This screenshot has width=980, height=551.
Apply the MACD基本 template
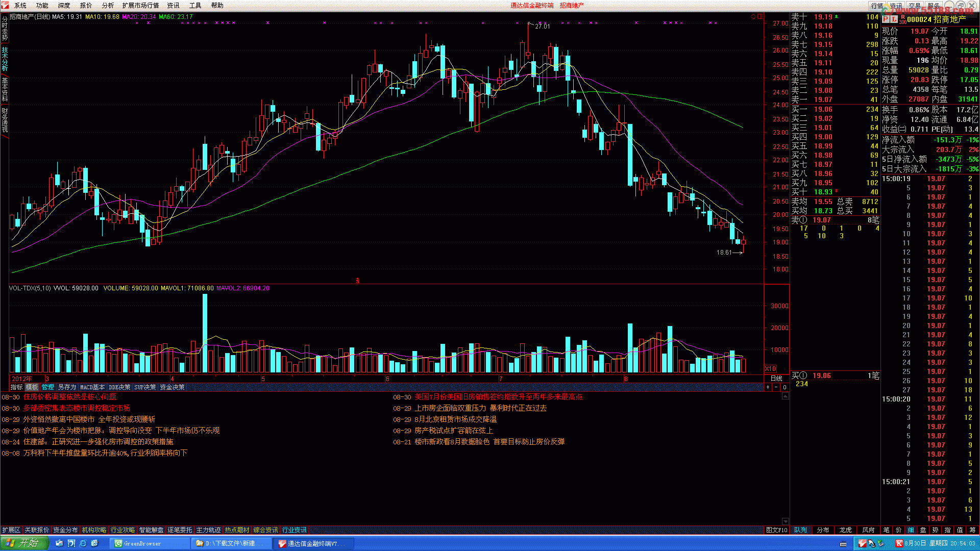[x=92, y=388]
